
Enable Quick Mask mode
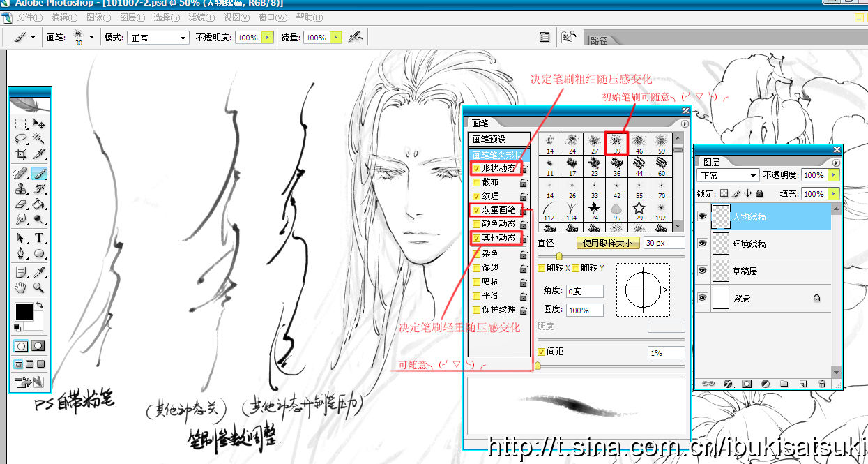[38, 345]
